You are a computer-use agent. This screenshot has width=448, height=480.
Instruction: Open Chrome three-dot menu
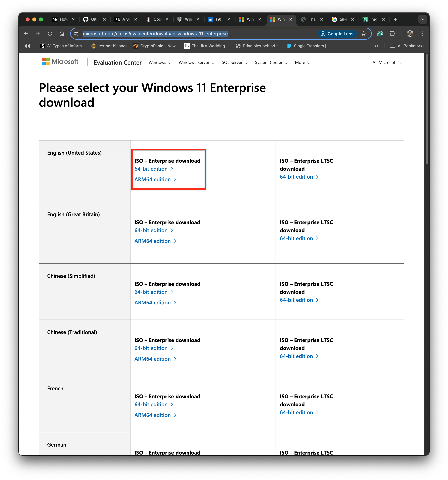coord(422,34)
